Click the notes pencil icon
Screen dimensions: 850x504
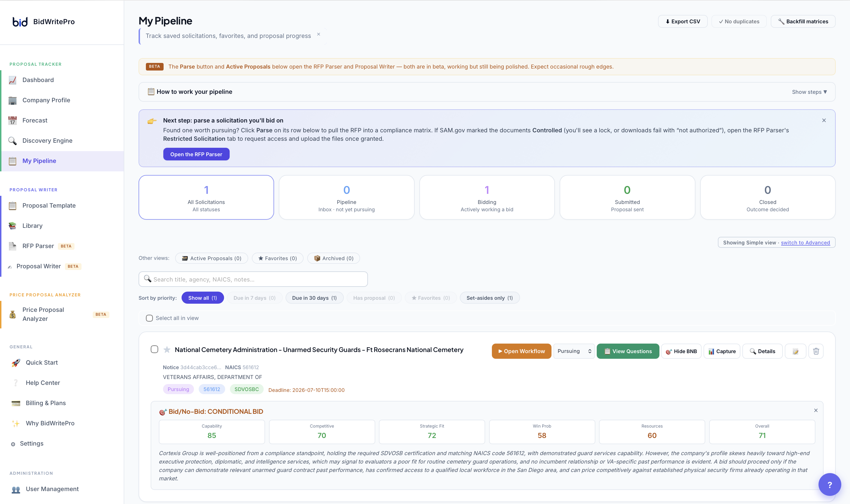[x=795, y=351]
